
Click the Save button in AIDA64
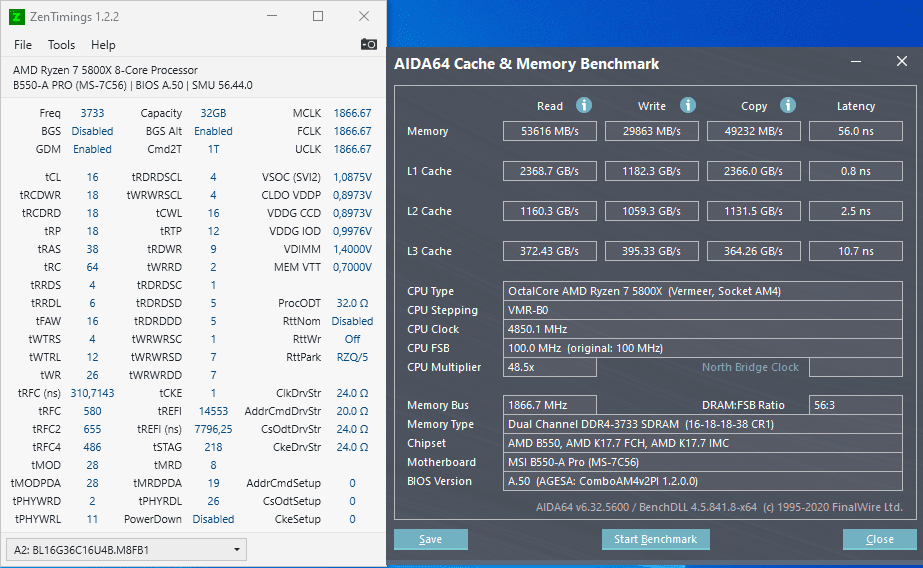pyautogui.click(x=430, y=539)
